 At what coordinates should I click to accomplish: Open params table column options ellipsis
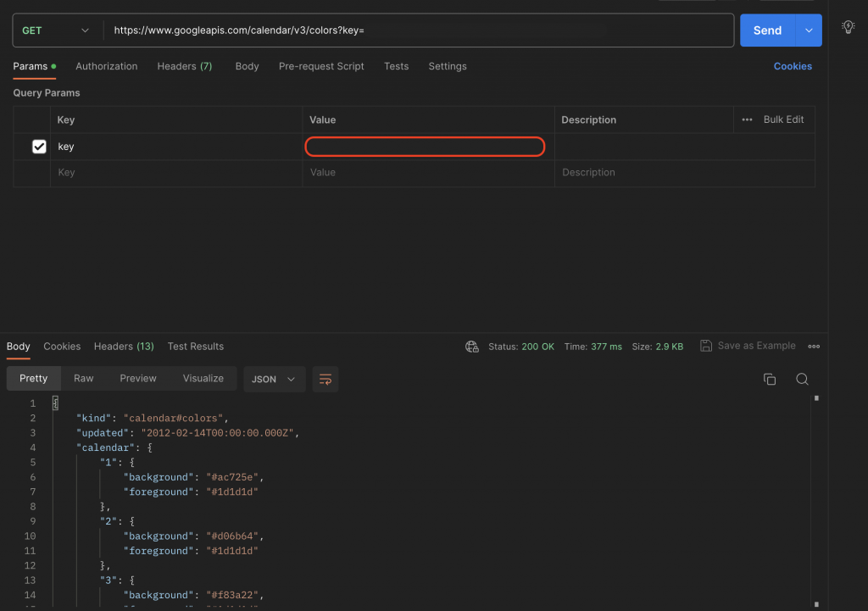747,119
